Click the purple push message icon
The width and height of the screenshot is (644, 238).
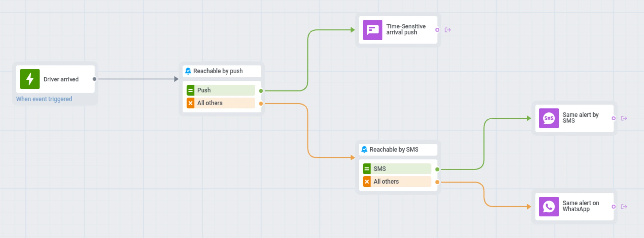372,30
